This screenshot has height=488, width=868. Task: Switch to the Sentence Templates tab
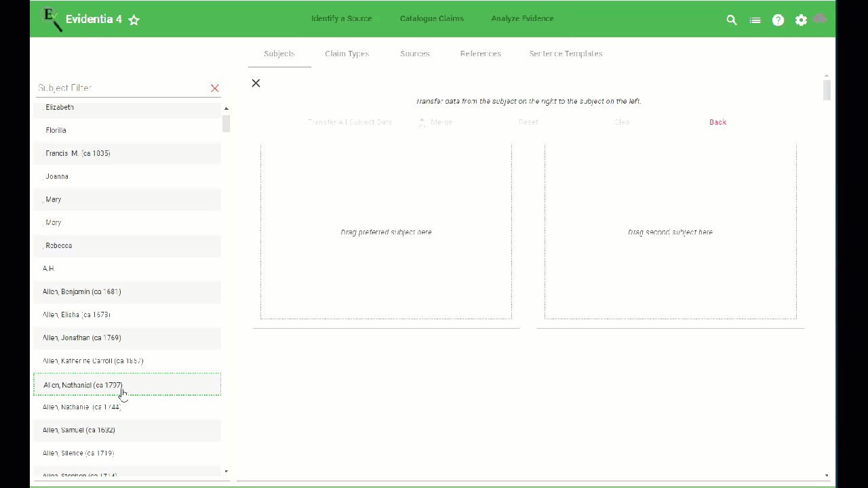pos(566,54)
